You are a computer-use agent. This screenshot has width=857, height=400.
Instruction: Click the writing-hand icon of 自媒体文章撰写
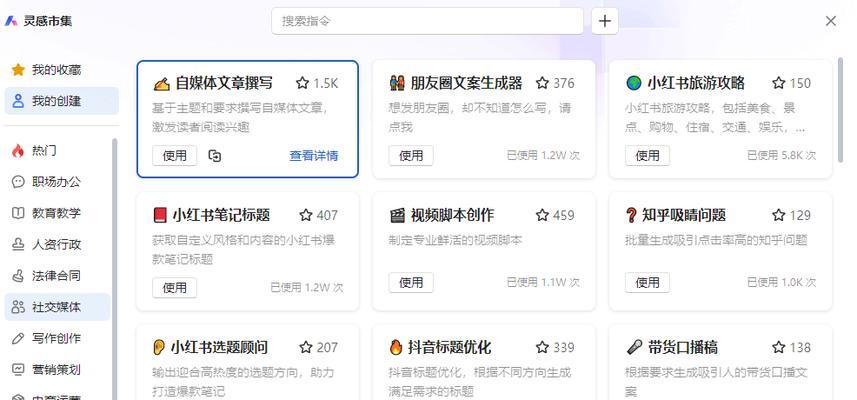click(161, 84)
